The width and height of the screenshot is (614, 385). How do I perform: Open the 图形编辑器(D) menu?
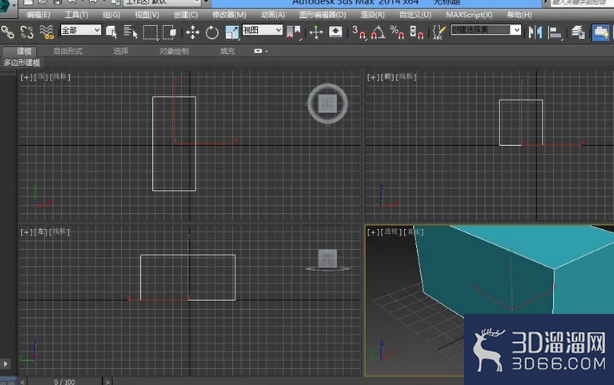click(x=323, y=15)
